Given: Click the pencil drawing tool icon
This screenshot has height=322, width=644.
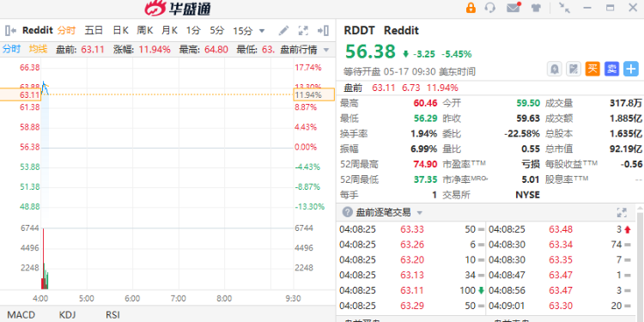Looking at the screenshot, I should coord(283,30).
